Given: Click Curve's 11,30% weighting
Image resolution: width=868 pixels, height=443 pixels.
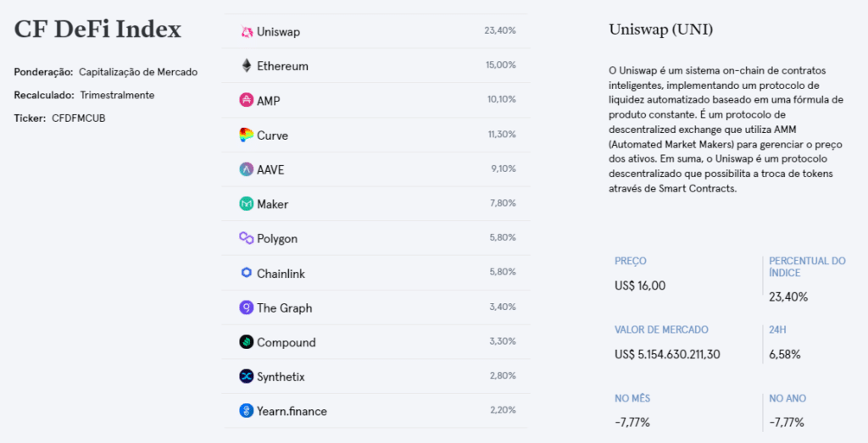Looking at the screenshot, I should 502,134.
